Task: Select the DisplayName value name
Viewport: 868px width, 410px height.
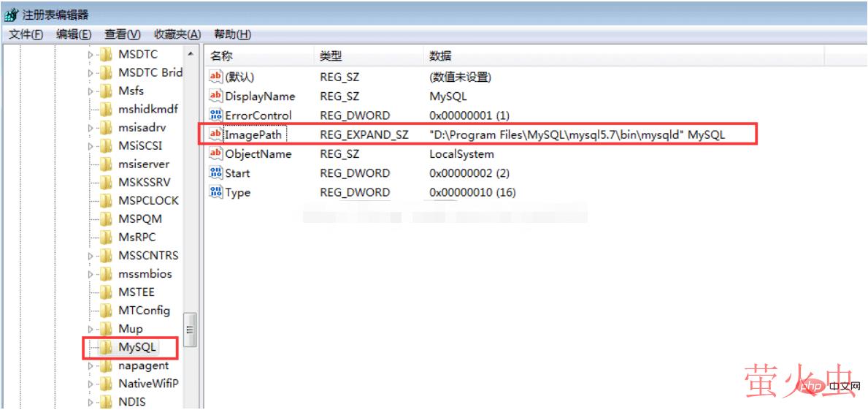Action: coord(260,96)
